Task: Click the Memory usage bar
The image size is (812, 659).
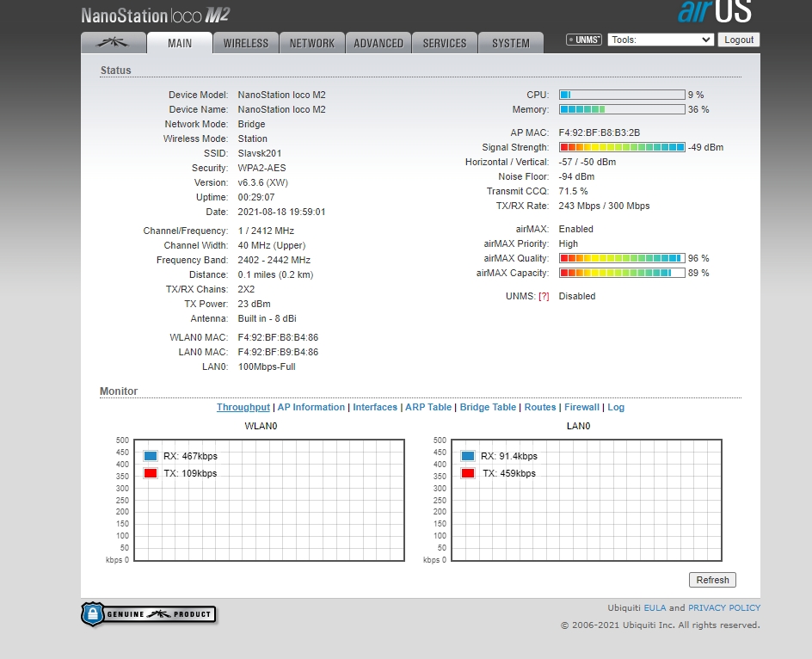Action: (x=622, y=109)
